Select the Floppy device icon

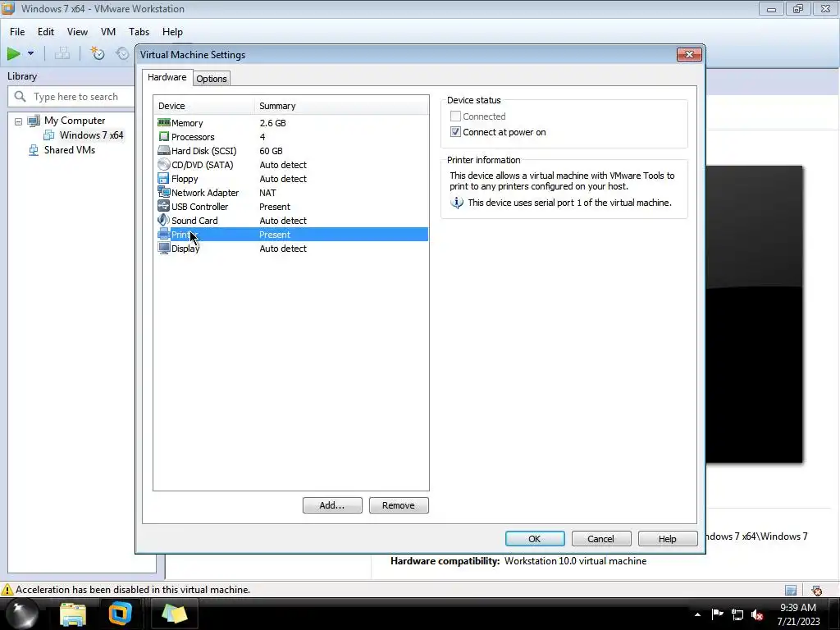click(x=163, y=178)
